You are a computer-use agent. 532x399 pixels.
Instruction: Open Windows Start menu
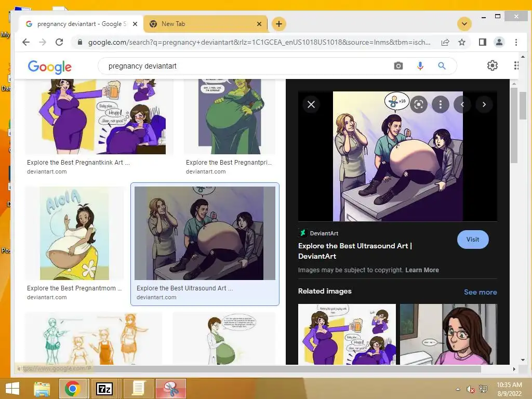click(12, 389)
